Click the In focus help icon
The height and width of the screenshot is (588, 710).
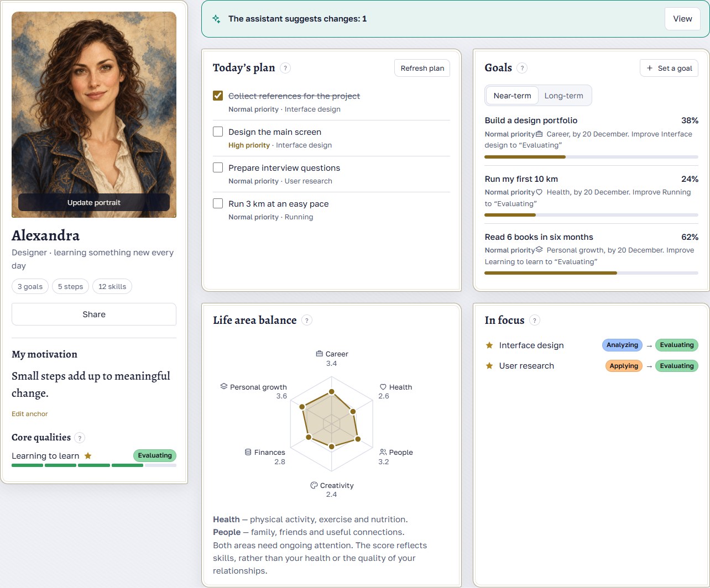tap(535, 320)
